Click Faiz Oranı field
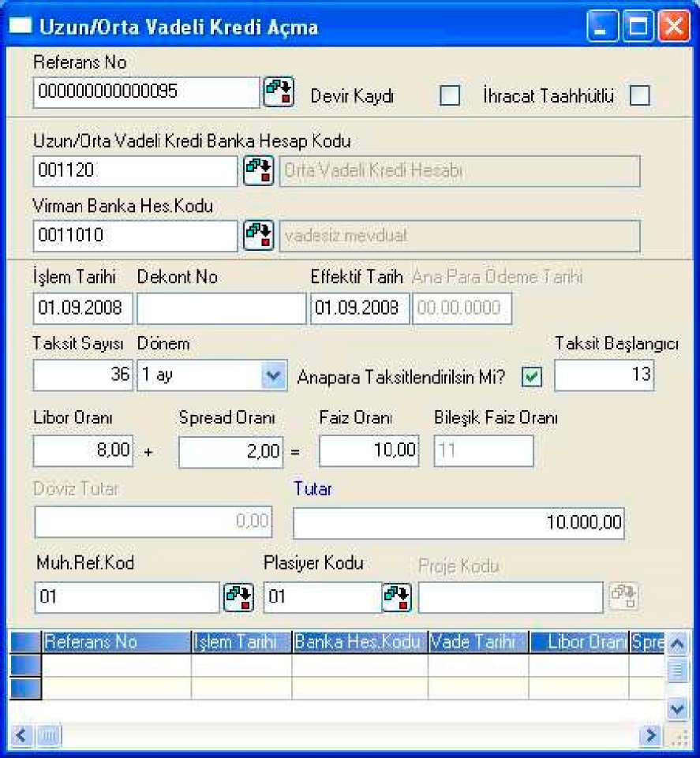 coord(369,450)
